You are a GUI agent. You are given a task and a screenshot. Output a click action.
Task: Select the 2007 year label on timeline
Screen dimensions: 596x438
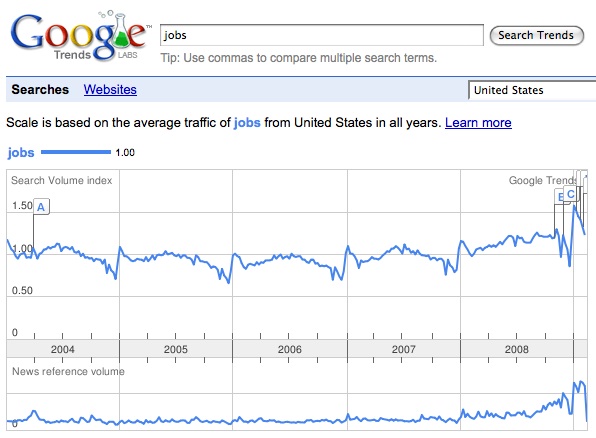pos(404,349)
